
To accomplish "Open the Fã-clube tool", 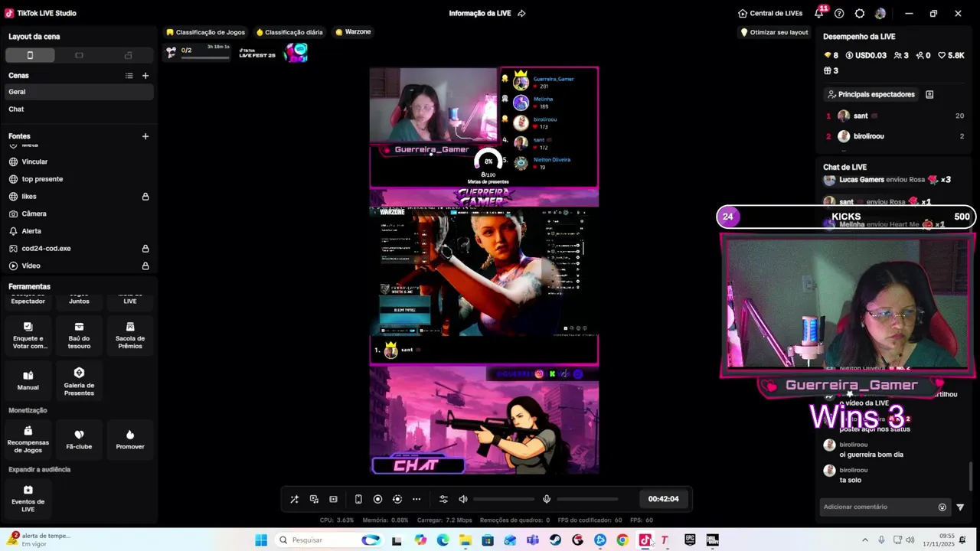I will coord(79,439).
